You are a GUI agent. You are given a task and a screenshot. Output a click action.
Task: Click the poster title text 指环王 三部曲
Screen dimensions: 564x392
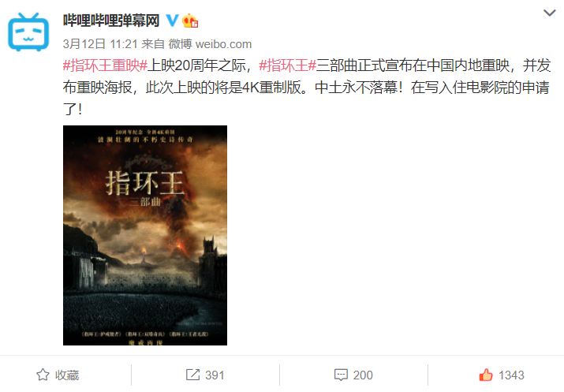144,188
